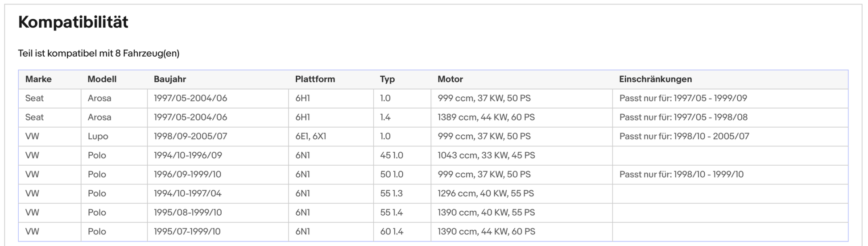Select the 1994/10-1997/04 Baujahr cell
This screenshot has width=868, height=246.
pos(187,194)
